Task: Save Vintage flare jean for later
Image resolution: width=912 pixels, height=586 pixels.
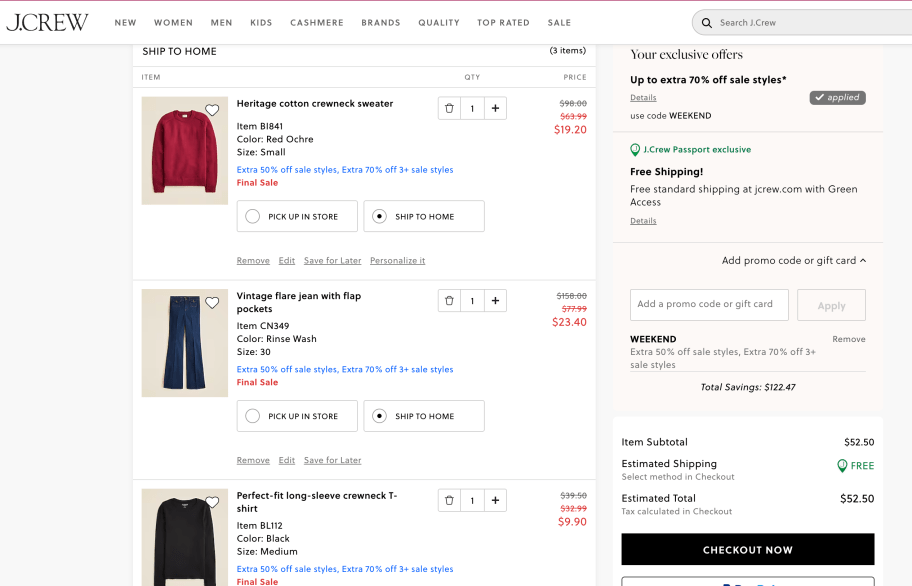Action: point(333,460)
